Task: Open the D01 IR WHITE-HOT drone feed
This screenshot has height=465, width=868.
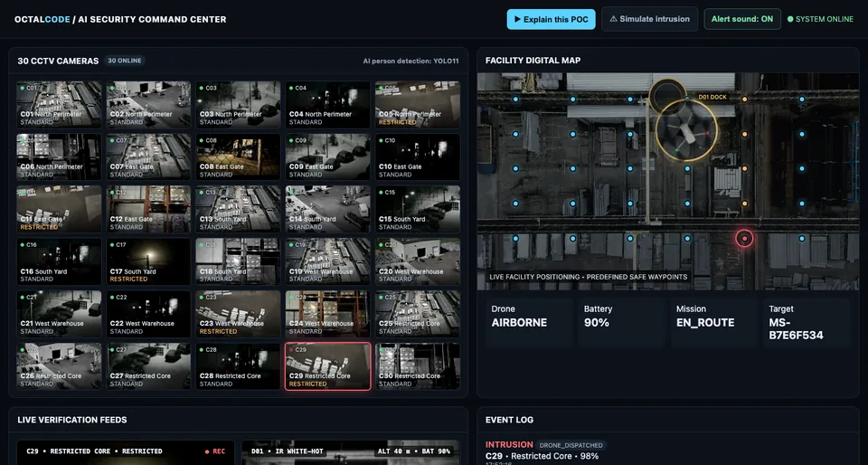Action: click(350, 452)
